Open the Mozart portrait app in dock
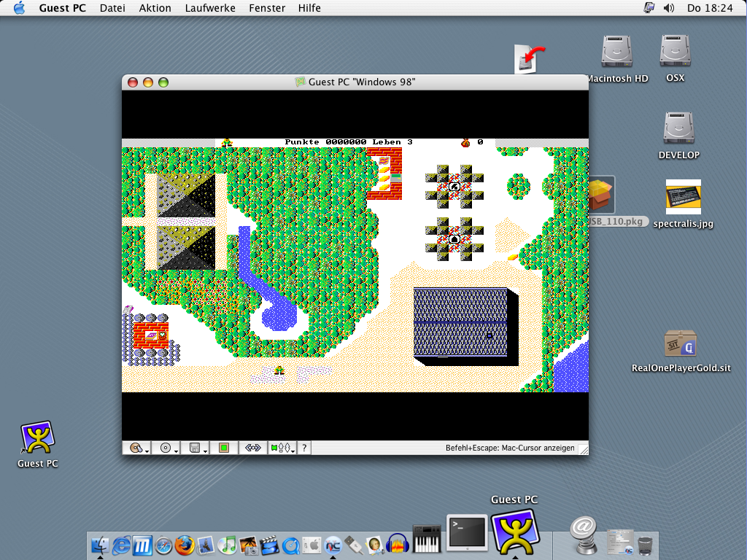The height and width of the screenshot is (560, 747). point(375,545)
